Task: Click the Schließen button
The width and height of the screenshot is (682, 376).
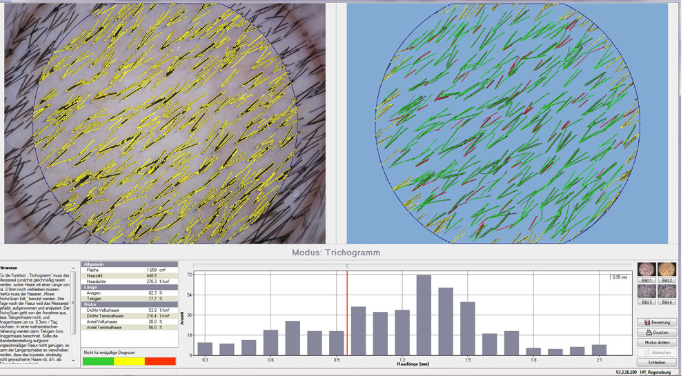Action: click(x=657, y=363)
